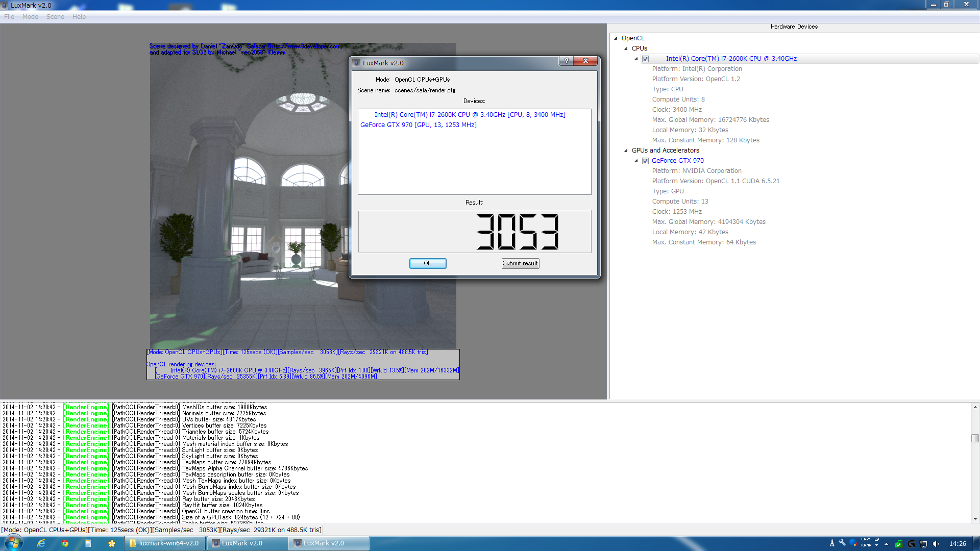This screenshot has width=980, height=551.
Task: Open the Mode menu
Action: (x=30, y=17)
